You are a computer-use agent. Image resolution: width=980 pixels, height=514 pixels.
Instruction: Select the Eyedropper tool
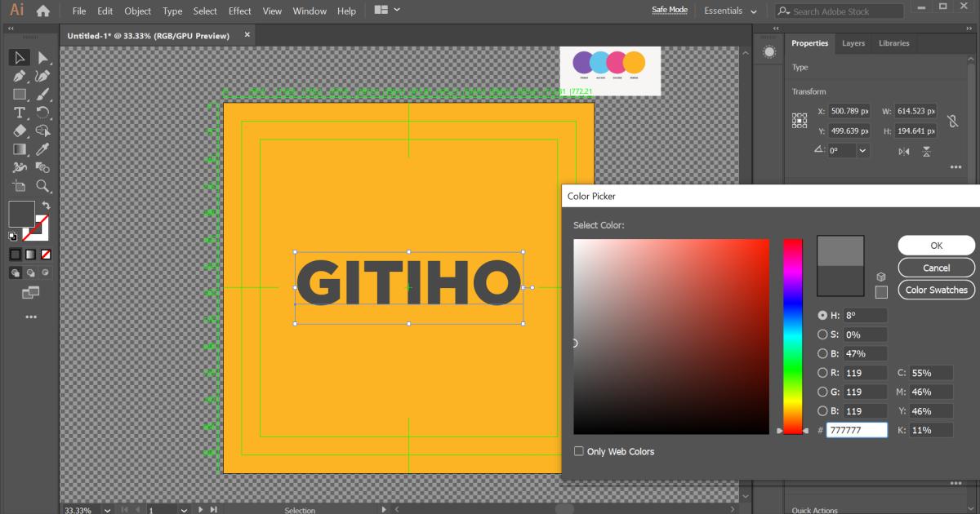click(x=43, y=149)
